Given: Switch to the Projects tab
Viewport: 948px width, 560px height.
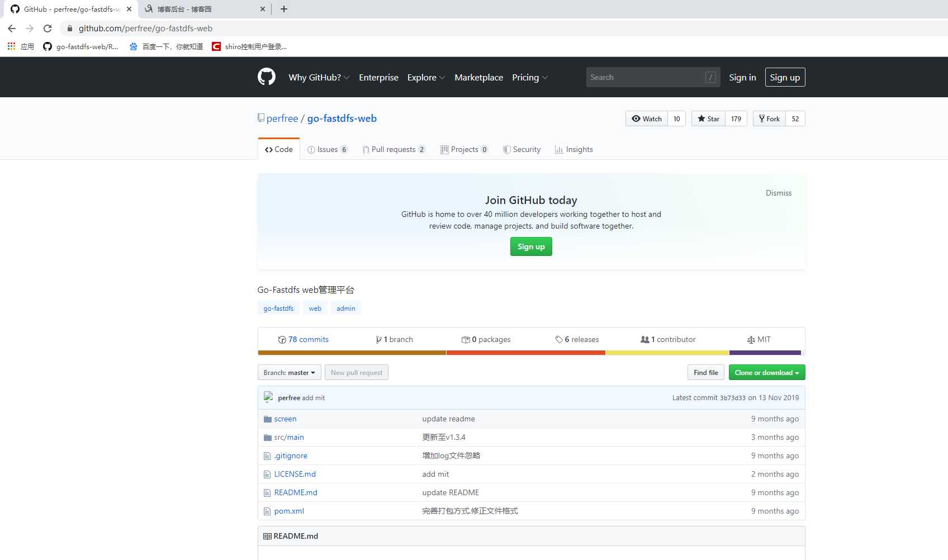Looking at the screenshot, I should tap(464, 149).
